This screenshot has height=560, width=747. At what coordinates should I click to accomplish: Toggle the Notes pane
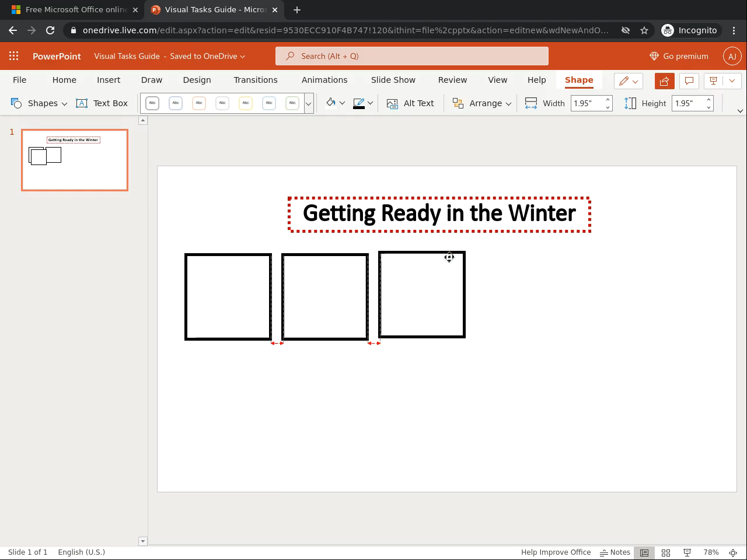[615, 552]
